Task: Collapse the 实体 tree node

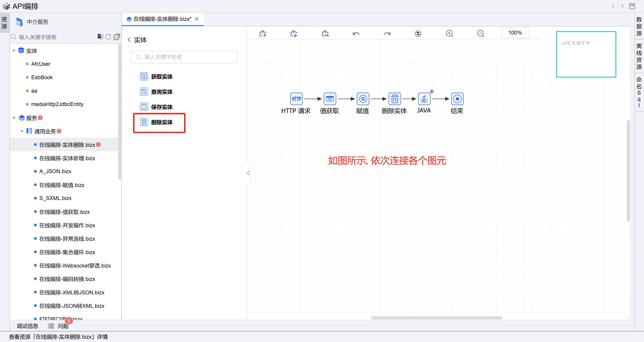Action: 14,51
